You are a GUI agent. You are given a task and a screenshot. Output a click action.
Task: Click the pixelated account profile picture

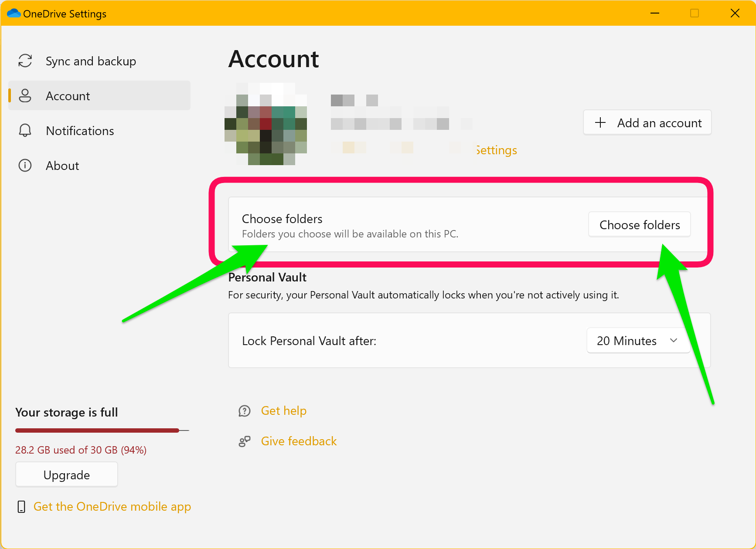pos(266,124)
